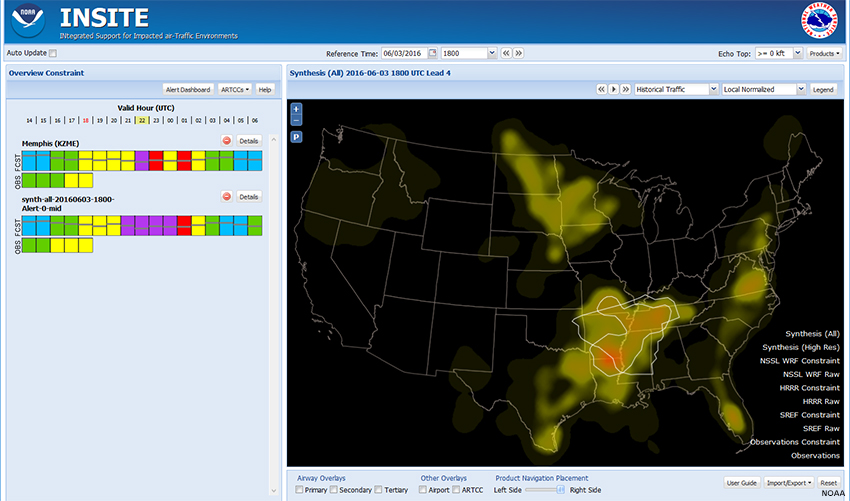Open the Alert Dashboard
850x501 pixels.
188,89
